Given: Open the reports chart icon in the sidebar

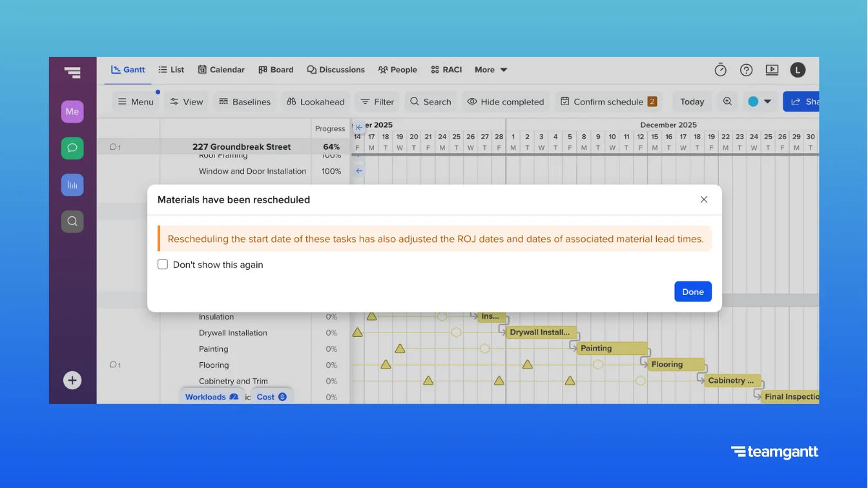Looking at the screenshot, I should (x=72, y=185).
